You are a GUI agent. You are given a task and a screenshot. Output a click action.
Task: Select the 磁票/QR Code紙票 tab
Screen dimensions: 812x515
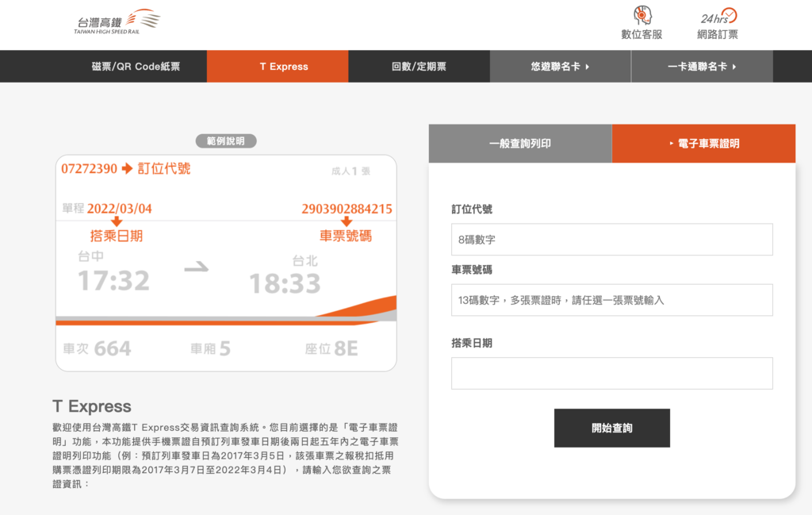[136, 67]
